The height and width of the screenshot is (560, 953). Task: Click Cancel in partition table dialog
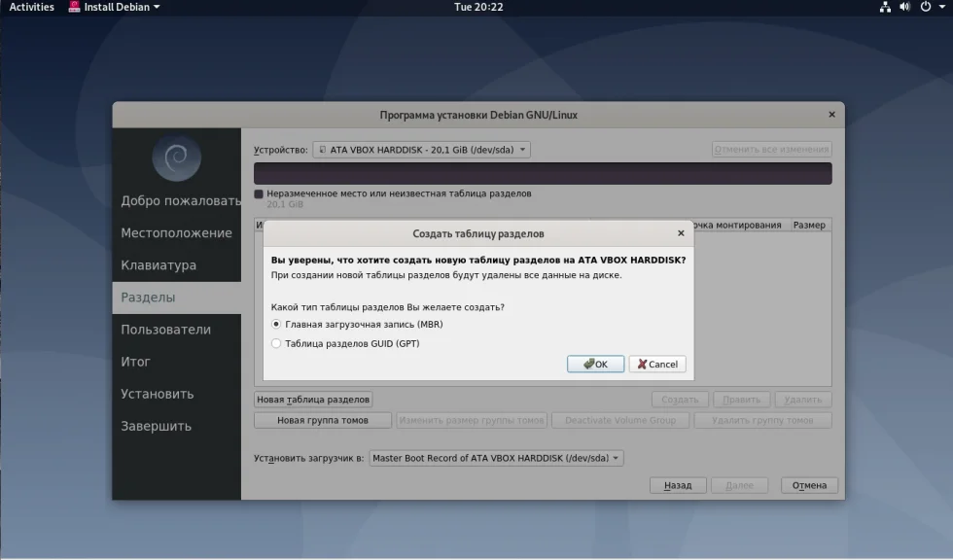point(657,364)
